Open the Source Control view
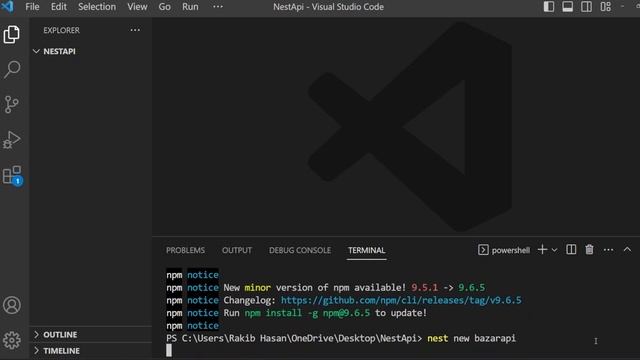 click(x=12, y=104)
